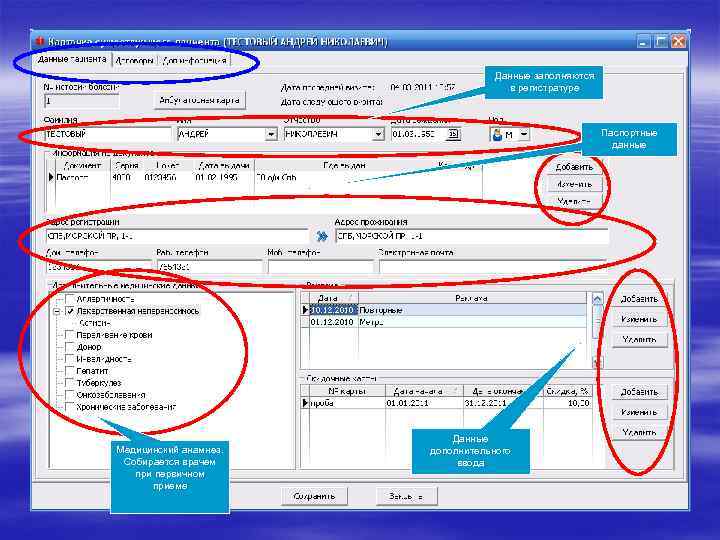Click the Фамилия field containing ТЕСТОВЫЙ

[x=108, y=134]
